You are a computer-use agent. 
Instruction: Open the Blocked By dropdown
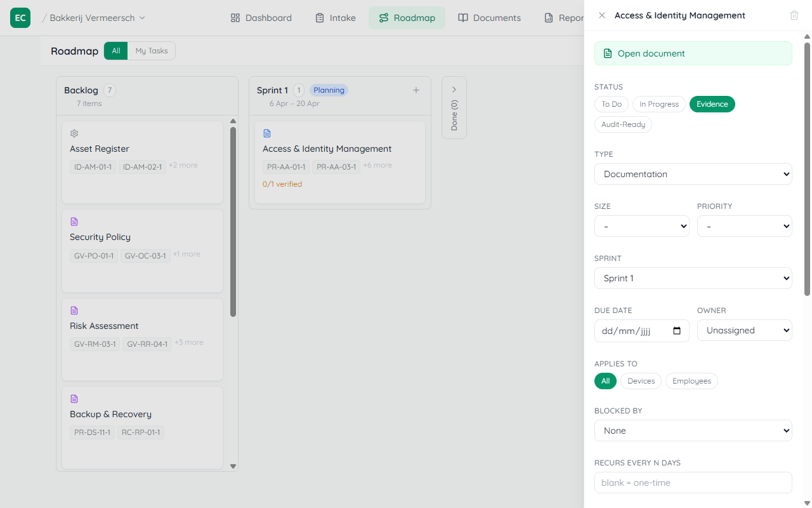click(x=693, y=431)
